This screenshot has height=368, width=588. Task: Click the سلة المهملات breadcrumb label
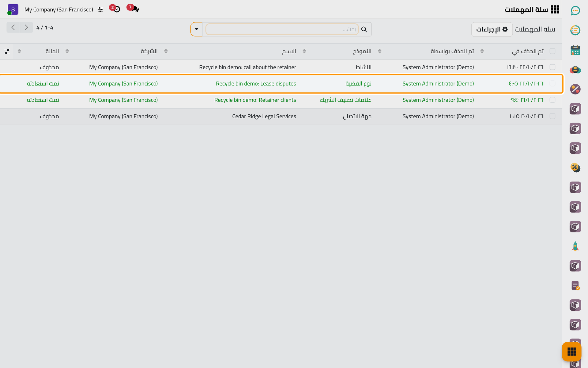[535, 29]
